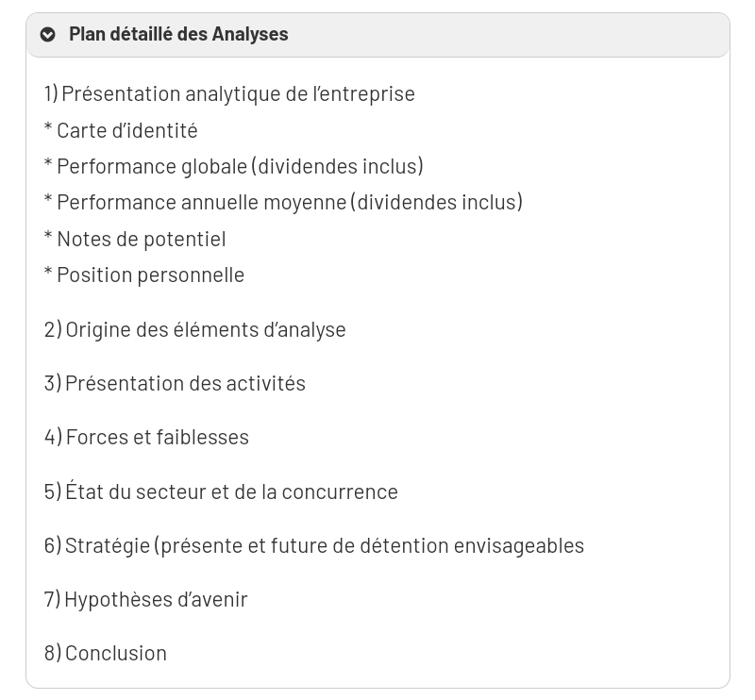Screen dimensions: 755x700
Task: Click the asterisk before Carte d'identité
Action: click(x=48, y=127)
